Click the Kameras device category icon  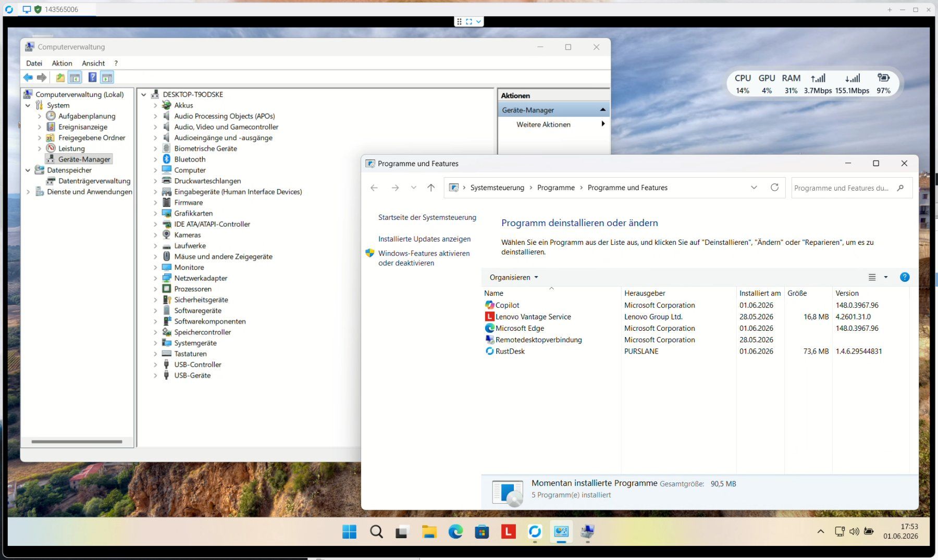point(167,235)
